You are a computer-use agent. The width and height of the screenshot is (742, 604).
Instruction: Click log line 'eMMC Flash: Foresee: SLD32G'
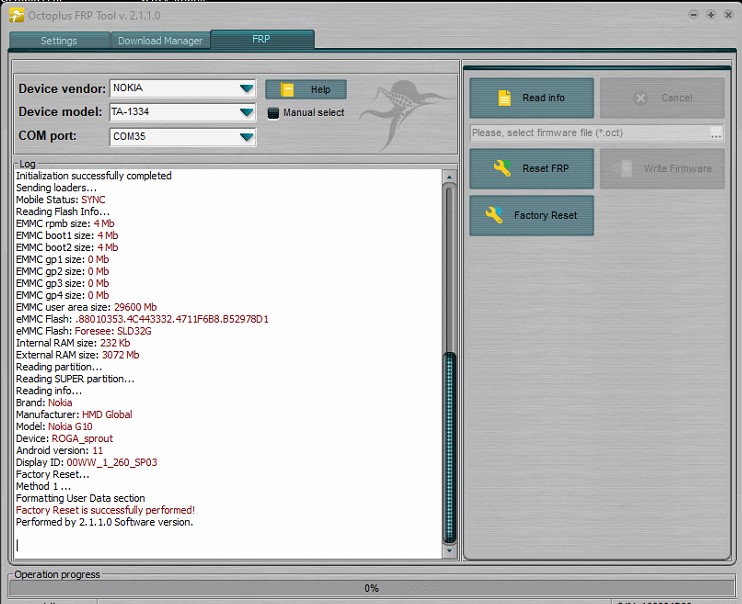pyautogui.click(x=84, y=331)
